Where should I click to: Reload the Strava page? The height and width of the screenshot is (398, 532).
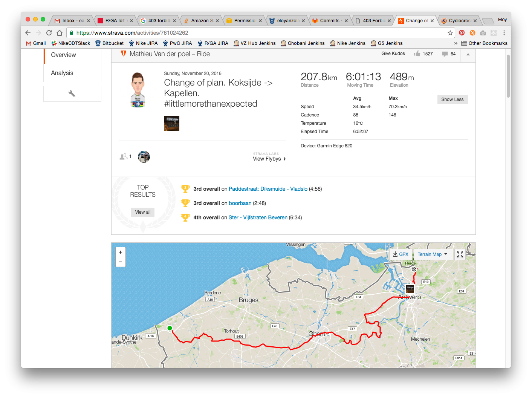tap(49, 33)
